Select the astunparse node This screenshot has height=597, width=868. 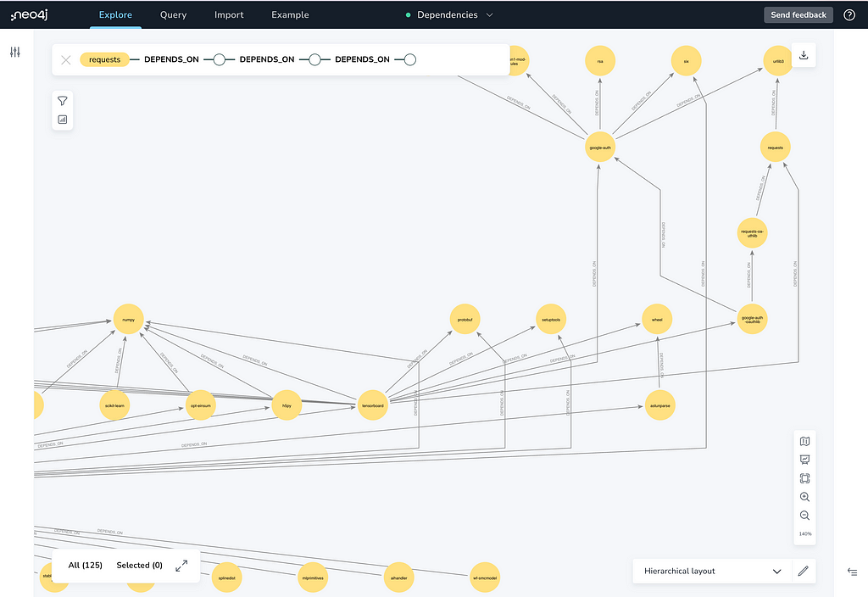[x=659, y=405]
